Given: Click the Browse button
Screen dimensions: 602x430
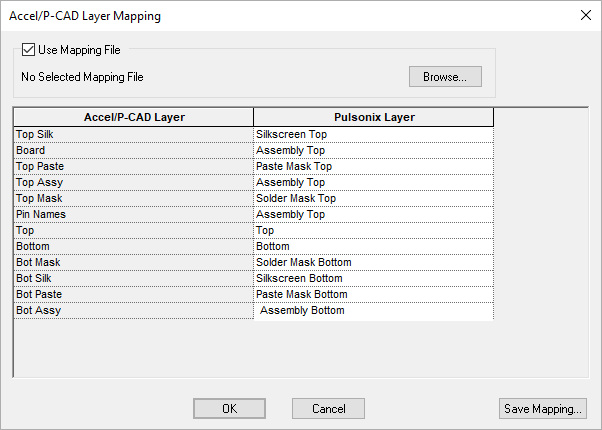Looking at the screenshot, I should (445, 76).
